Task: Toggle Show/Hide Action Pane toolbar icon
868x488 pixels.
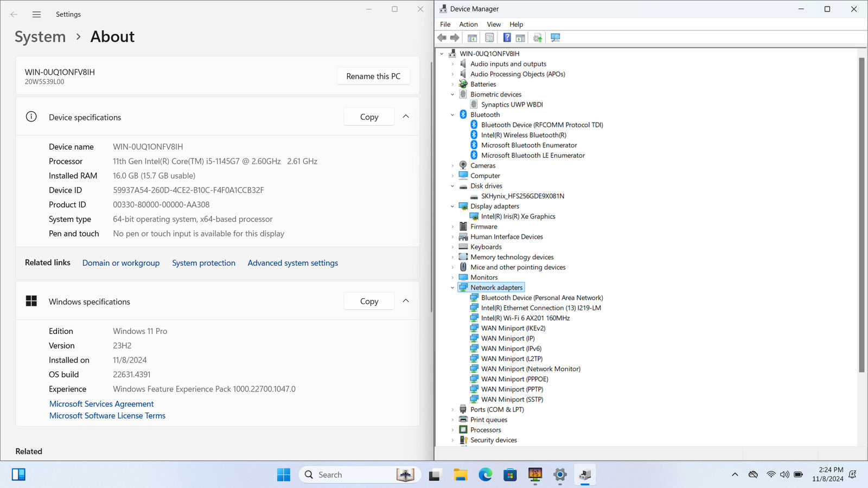Action: (x=520, y=37)
